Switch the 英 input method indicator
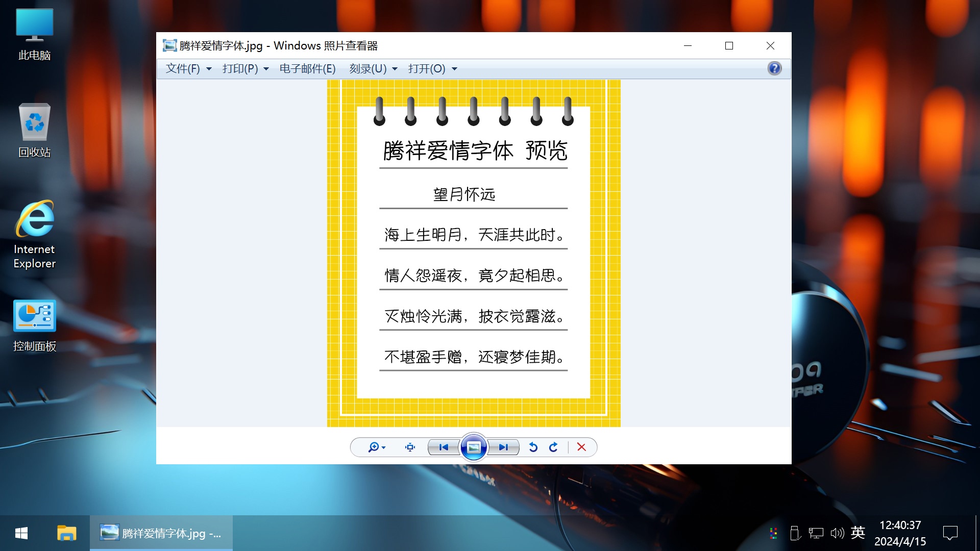Image resolution: width=980 pixels, height=551 pixels. click(x=858, y=533)
